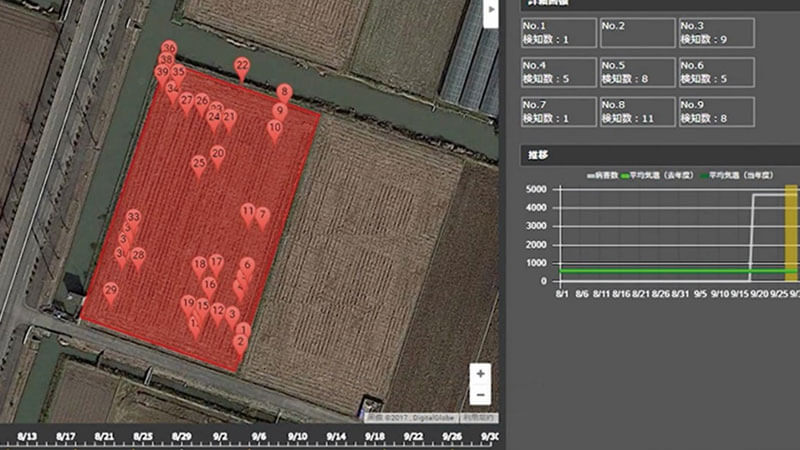800x450 pixels.
Task: Select map marker 8 near field corner
Action: click(284, 93)
